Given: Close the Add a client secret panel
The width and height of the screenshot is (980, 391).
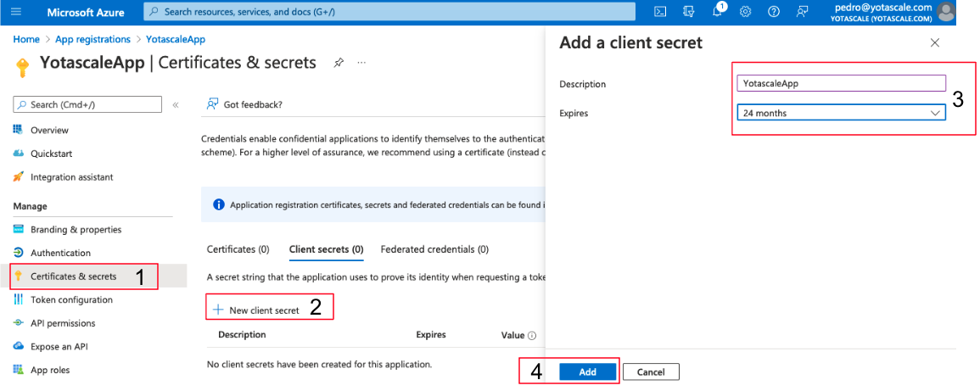Looking at the screenshot, I should [935, 42].
